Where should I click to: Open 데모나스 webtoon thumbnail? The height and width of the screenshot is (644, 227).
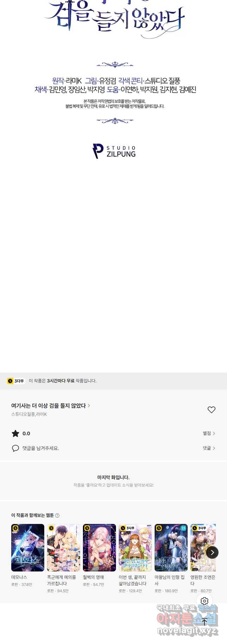28,548
